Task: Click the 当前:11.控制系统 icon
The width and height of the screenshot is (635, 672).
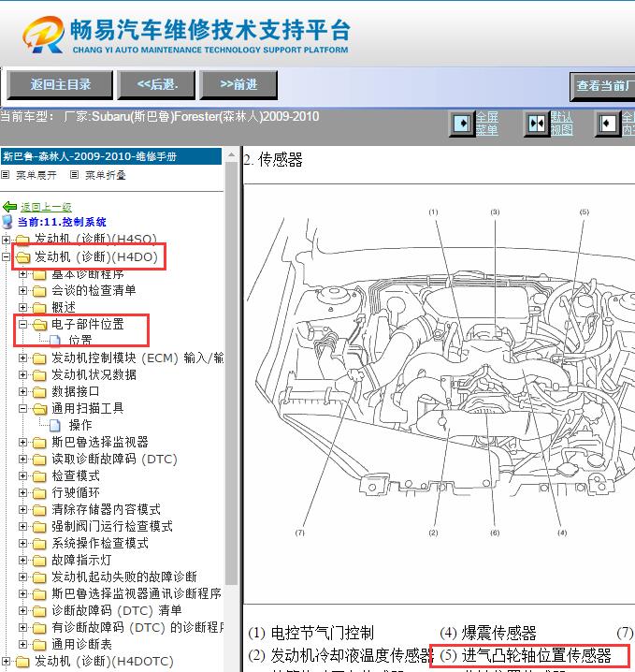Action: point(7,222)
